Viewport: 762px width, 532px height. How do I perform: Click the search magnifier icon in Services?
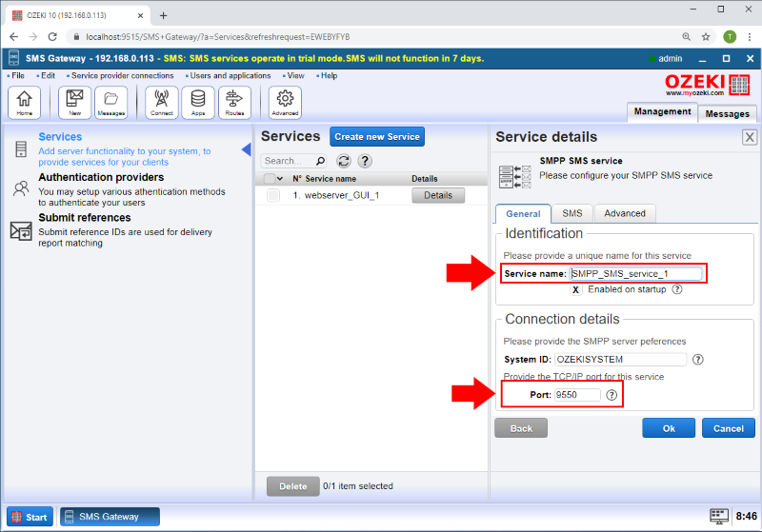coord(320,161)
